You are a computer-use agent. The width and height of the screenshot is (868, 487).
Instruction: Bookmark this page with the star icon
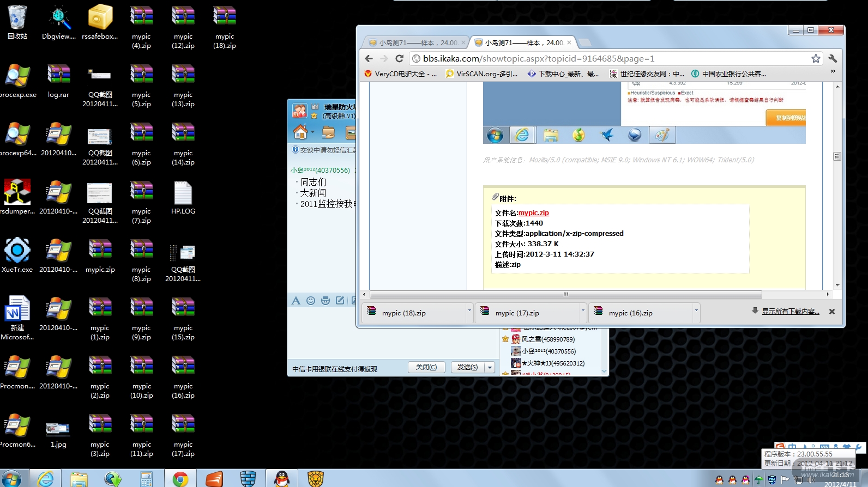[816, 58]
